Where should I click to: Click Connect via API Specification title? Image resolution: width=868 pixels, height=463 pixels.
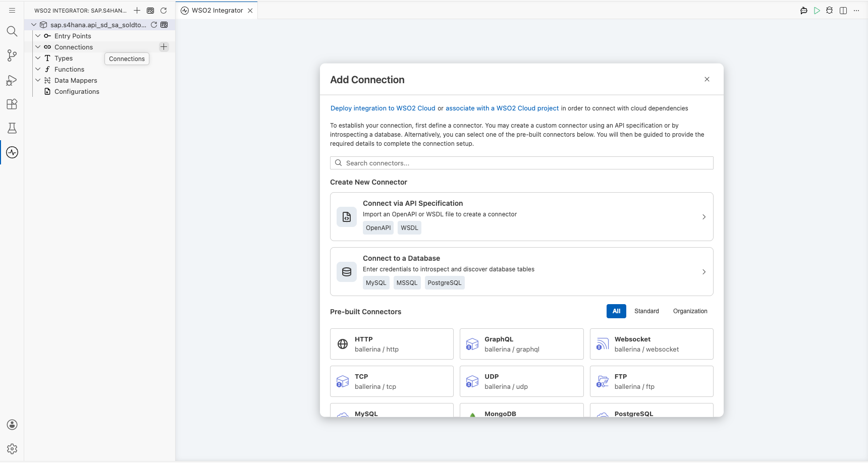413,203
